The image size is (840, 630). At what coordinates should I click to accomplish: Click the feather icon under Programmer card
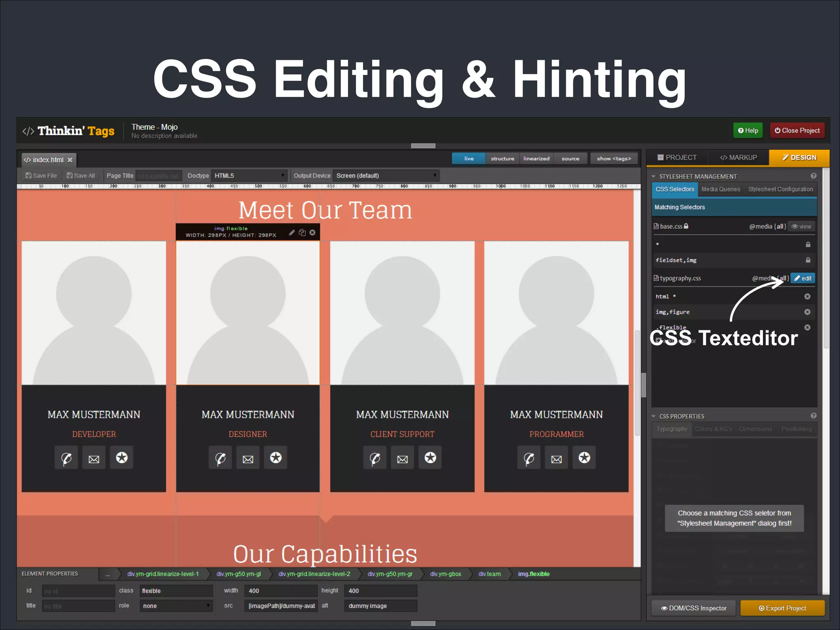click(x=529, y=458)
